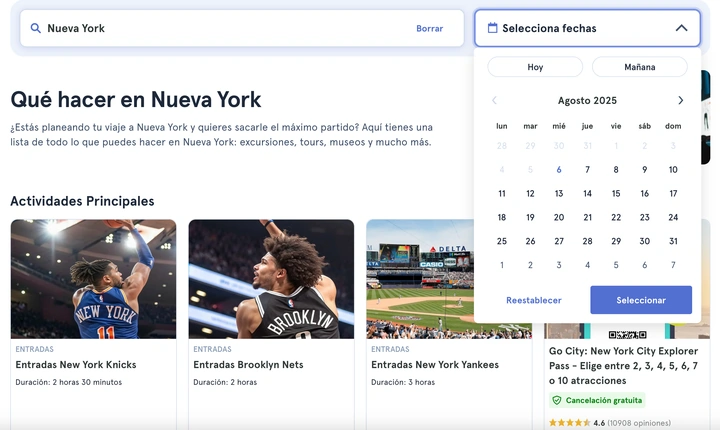Viewport: 720px width, 430px height.
Task: Open the New York Knicks tickets image
Action: coord(93,279)
